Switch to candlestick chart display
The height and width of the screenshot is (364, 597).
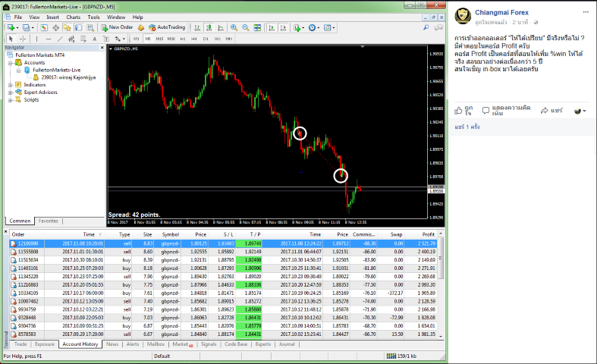(209, 27)
